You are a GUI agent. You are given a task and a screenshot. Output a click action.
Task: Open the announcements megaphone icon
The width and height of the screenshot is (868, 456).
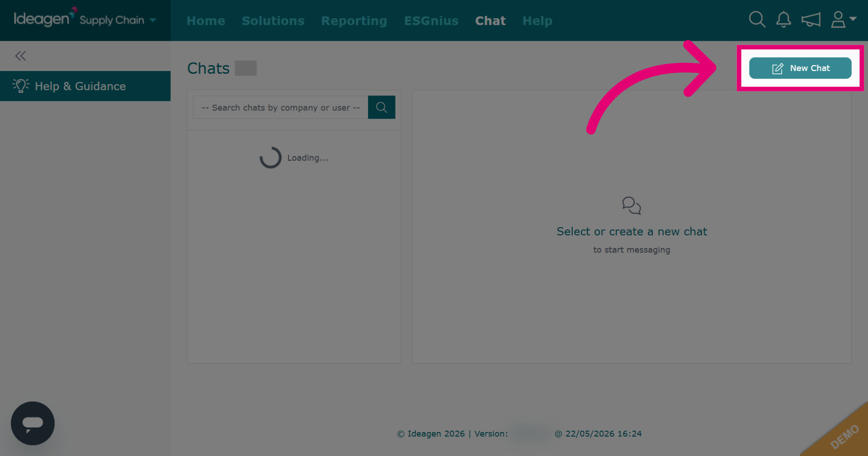pos(811,19)
